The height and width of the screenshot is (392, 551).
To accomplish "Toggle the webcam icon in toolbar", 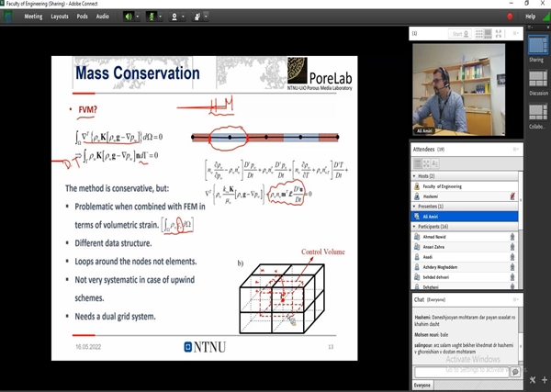I will pos(173,17).
